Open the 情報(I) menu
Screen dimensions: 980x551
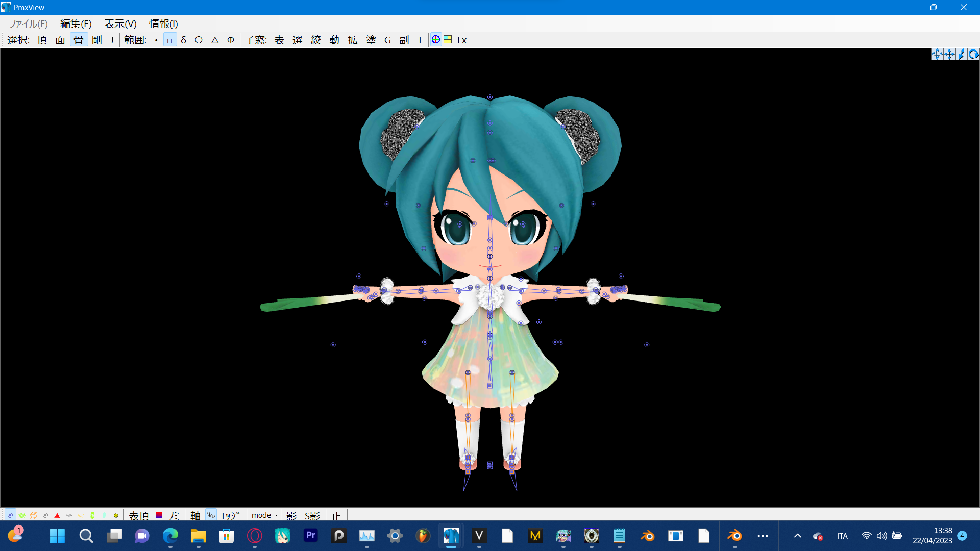(163, 24)
